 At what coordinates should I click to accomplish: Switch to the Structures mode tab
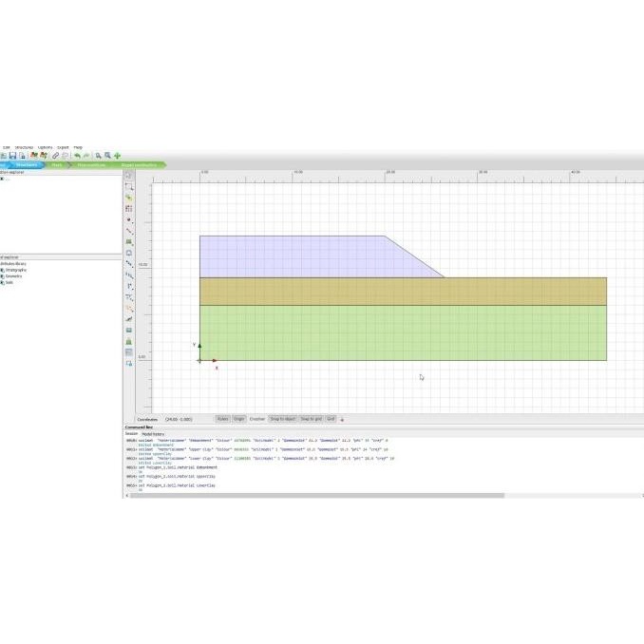point(27,164)
